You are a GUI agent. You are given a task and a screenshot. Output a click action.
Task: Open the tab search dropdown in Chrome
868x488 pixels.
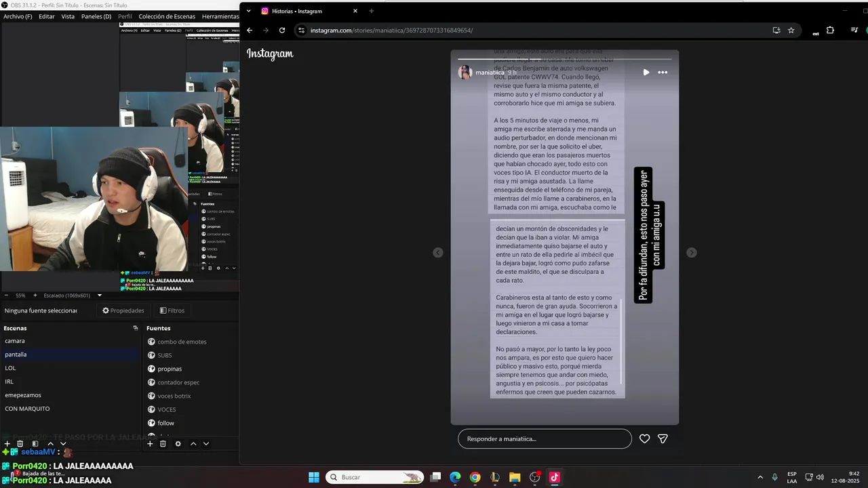point(249,11)
